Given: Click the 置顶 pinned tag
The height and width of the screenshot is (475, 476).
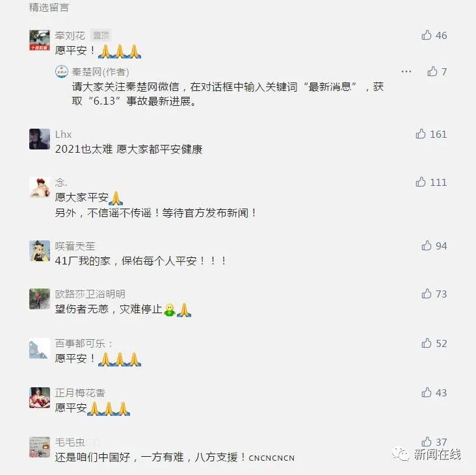Looking at the screenshot, I should coord(101,36).
